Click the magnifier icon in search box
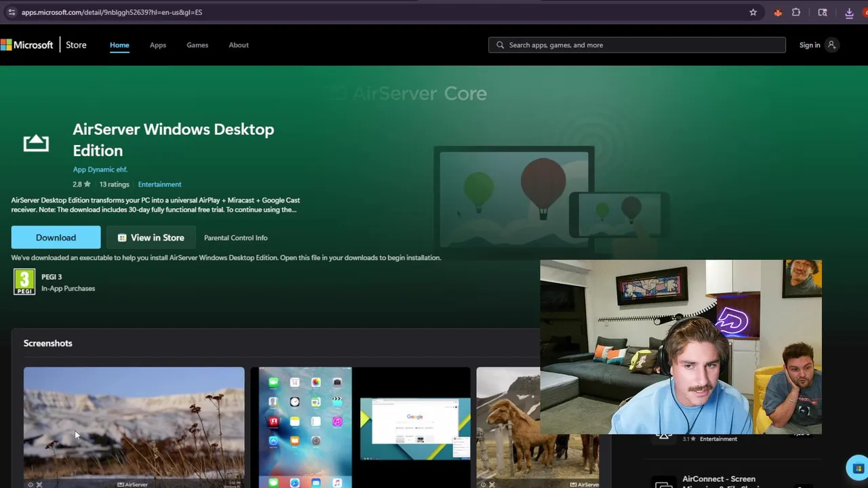 pyautogui.click(x=500, y=45)
